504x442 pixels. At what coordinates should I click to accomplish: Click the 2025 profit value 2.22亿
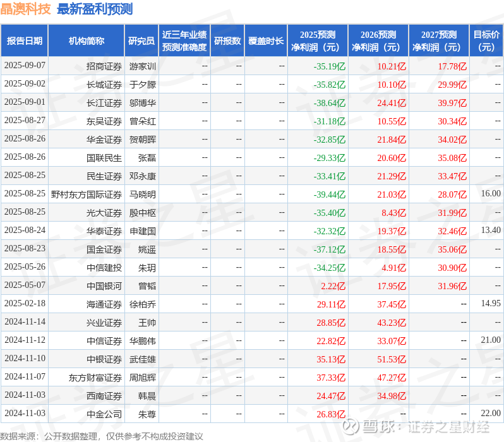(333, 286)
